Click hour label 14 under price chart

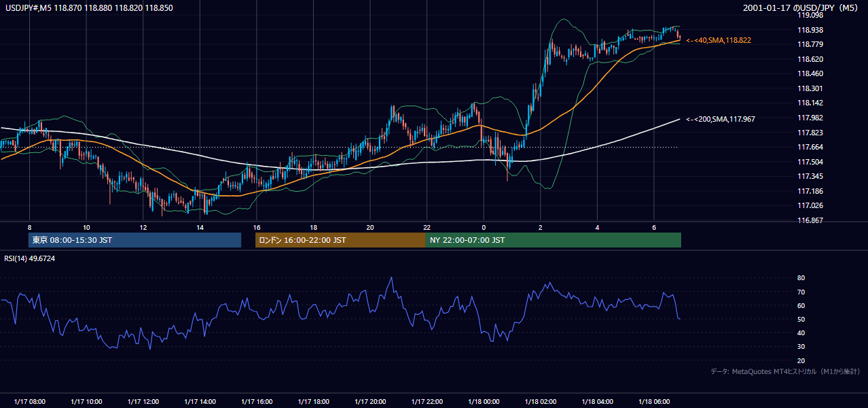pyautogui.click(x=200, y=227)
